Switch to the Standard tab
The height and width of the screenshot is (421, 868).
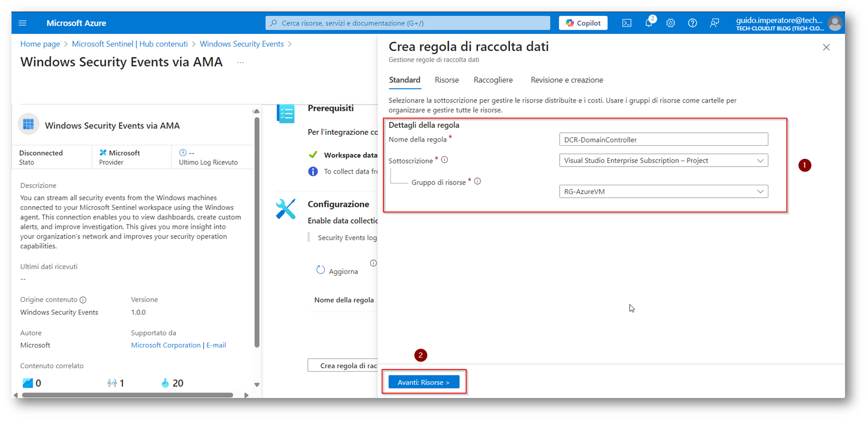[x=405, y=80]
